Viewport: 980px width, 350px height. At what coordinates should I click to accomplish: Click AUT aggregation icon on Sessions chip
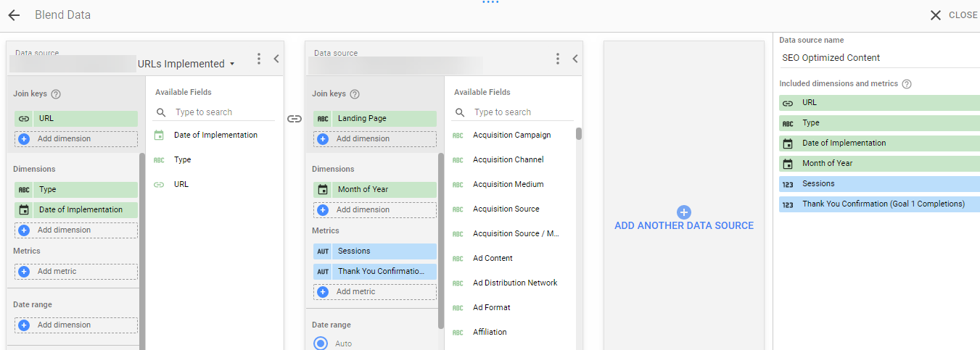tap(323, 251)
